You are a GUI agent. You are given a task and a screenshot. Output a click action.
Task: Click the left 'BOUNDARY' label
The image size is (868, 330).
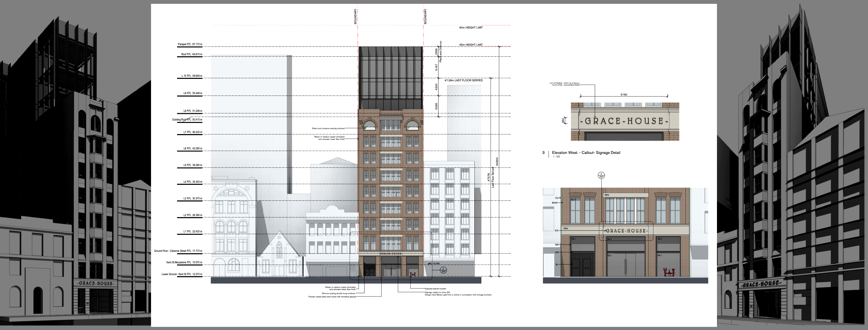coord(356,16)
